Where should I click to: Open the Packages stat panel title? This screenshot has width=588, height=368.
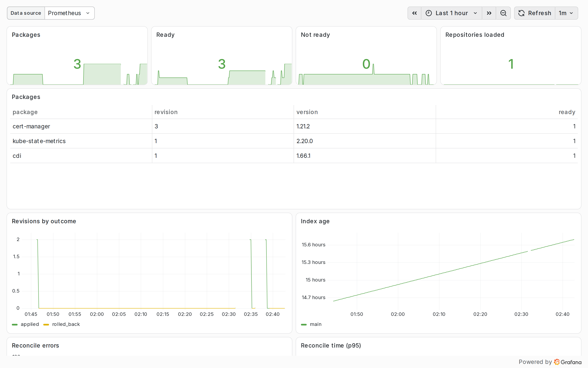26,35
